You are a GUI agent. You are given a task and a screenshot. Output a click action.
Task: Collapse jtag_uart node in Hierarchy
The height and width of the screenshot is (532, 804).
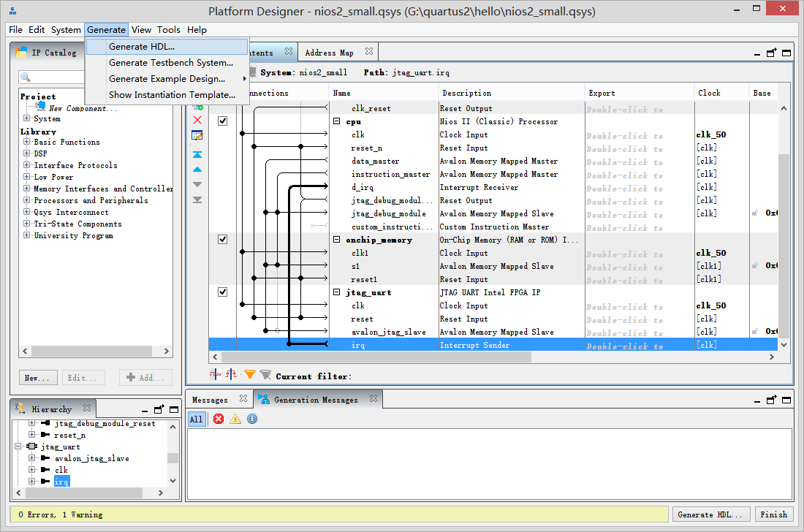pyautogui.click(x=18, y=446)
